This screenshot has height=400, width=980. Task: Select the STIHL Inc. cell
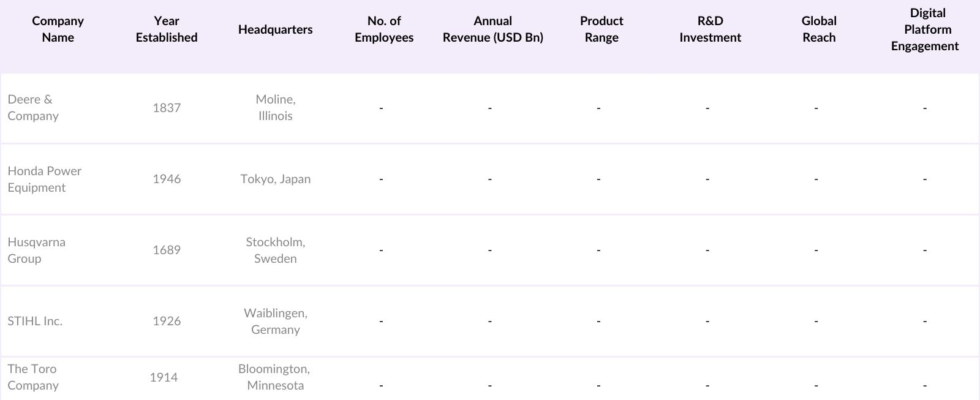click(35, 321)
